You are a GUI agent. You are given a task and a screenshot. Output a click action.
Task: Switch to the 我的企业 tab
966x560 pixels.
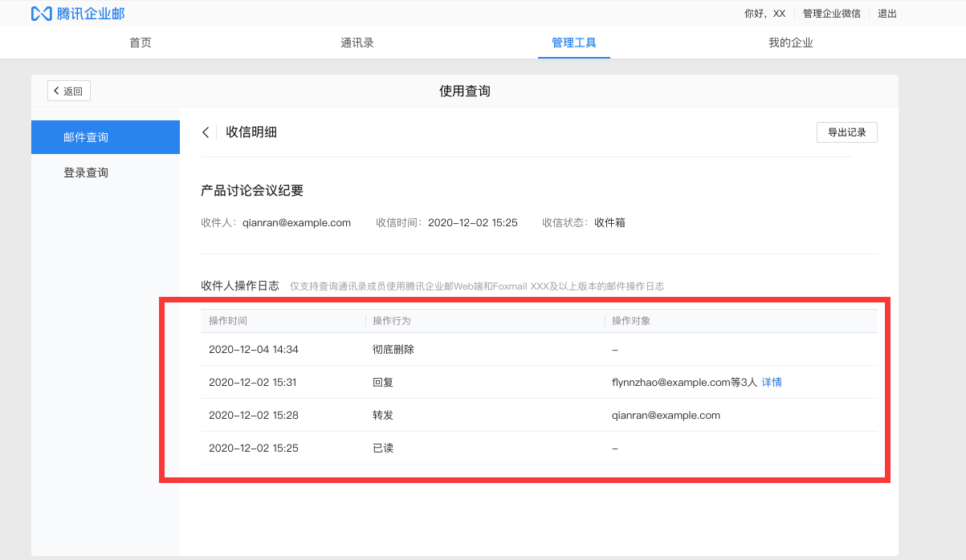(790, 42)
